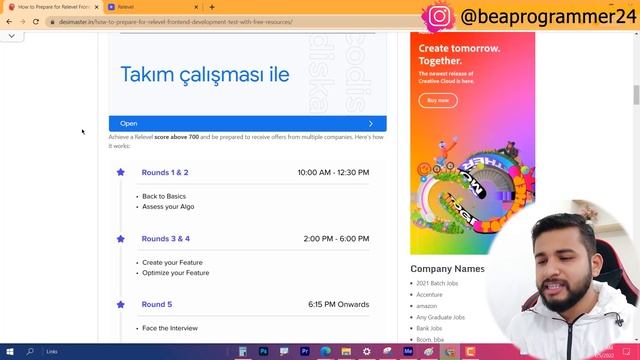The height and width of the screenshot is (360, 640).
Task: Click 'Buy now' on the Creative Cloud ad
Action: coord(438,100)
